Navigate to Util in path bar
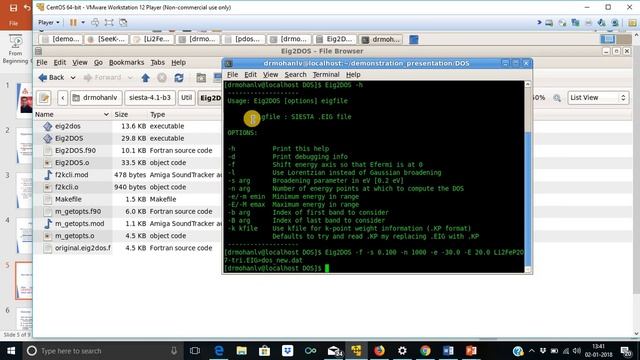This screenshot has width=640, height=360. point(186,98)
